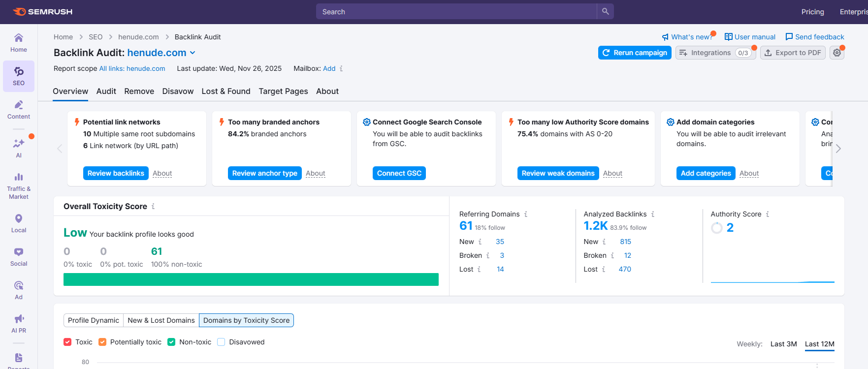
Task: Click the settings gear icon
Action: click(x=837, y=53)
